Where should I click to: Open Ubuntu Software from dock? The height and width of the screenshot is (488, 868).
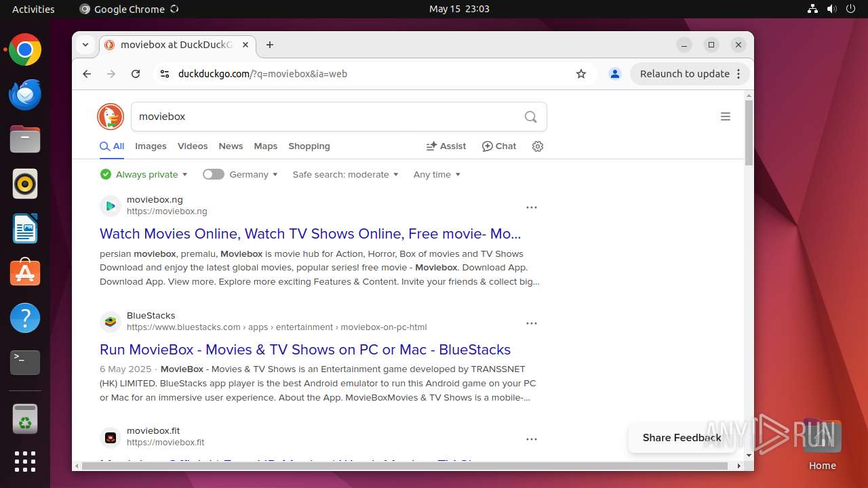(25, 273)
